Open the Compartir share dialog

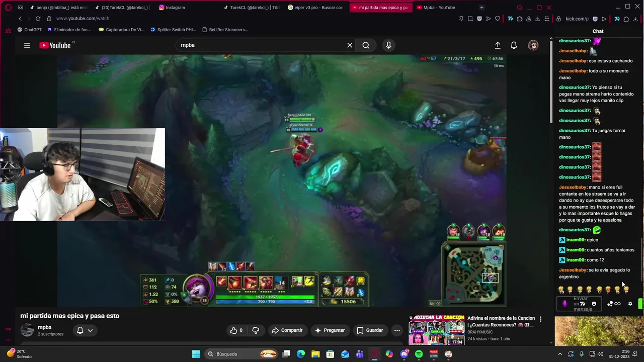287,330
